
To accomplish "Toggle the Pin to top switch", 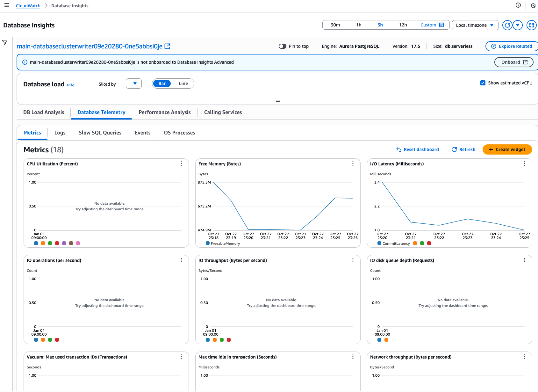I will [282, 46].
